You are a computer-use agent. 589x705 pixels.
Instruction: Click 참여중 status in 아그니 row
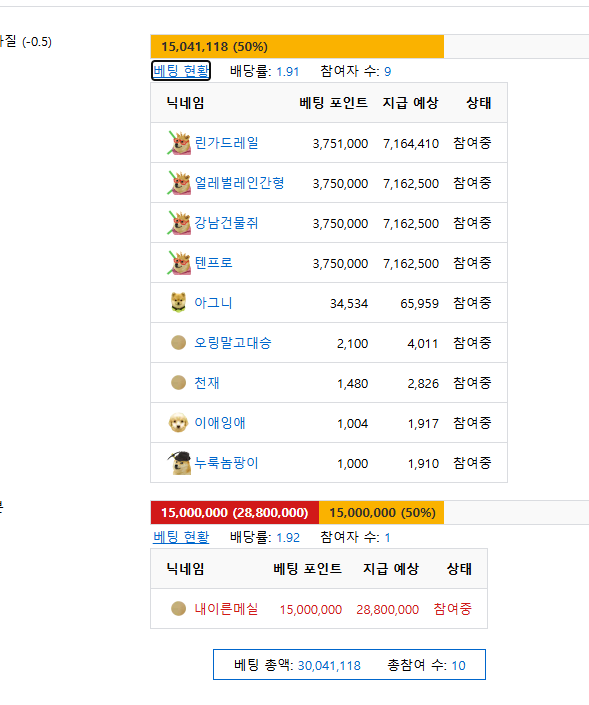(472, 303)
